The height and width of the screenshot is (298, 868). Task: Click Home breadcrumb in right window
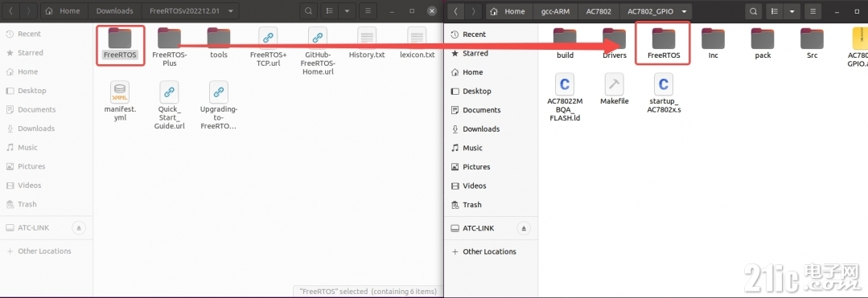coord(508,11)
